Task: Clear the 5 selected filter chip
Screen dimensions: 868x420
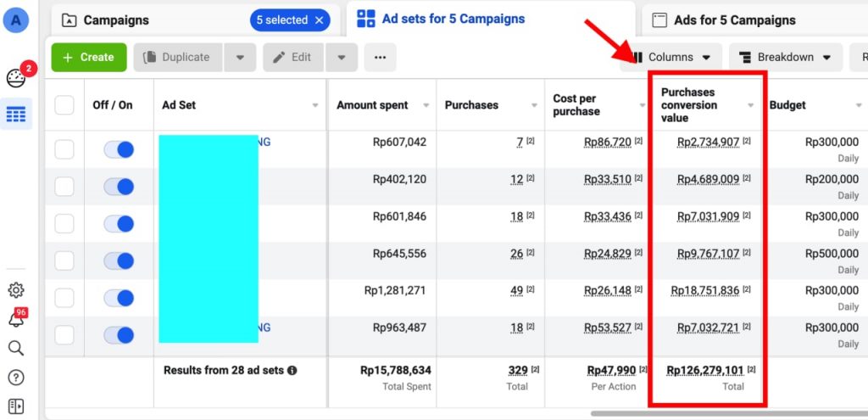Action: (x=319, y=20)
